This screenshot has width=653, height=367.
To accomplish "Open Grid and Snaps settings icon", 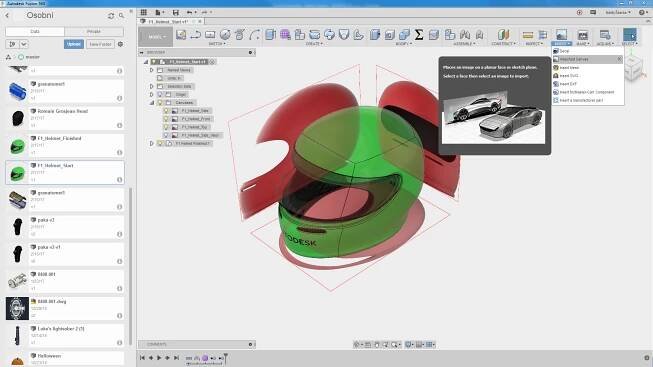I will click(420, 345).
